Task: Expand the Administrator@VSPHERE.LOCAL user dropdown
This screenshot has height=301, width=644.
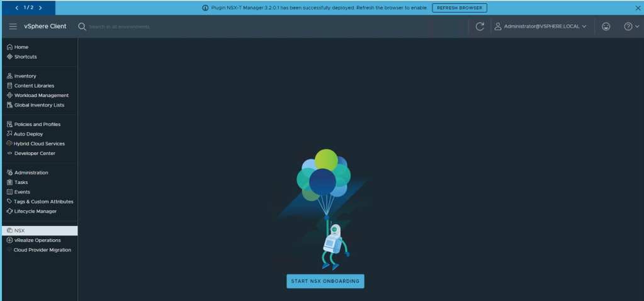Action: (x=541, y=26)
